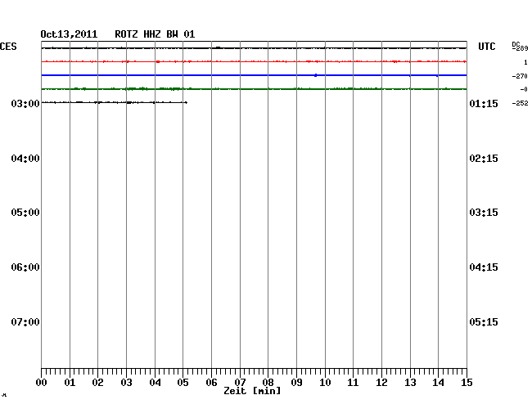Viewport: 532px width, 404px height.
Task: Click the 05 minute tick label
Action: click(183, 383)
